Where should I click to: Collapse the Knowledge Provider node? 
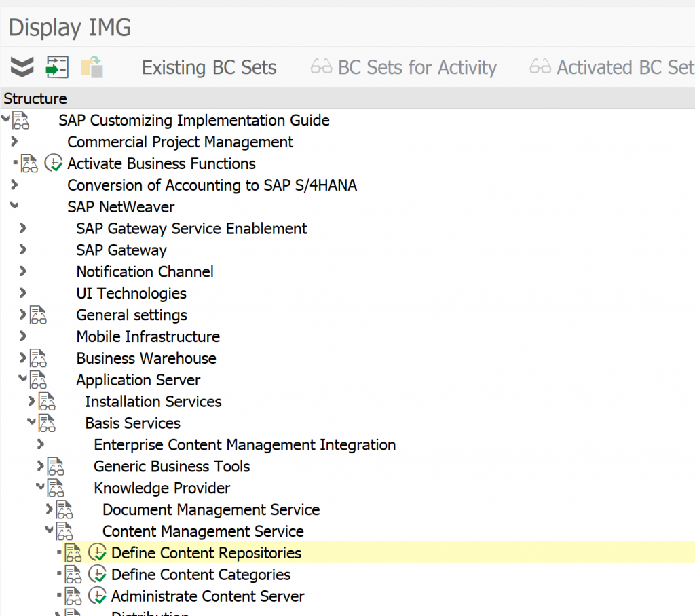click(41, 488)
